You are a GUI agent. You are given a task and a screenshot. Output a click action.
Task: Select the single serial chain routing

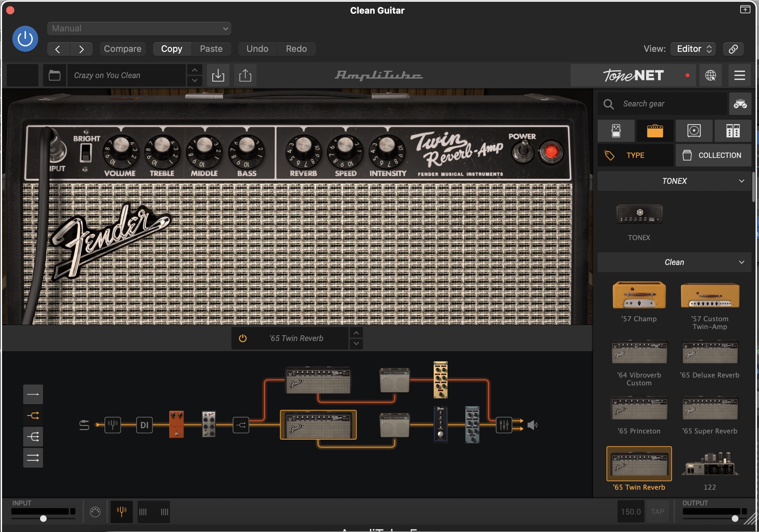point(33,395)
